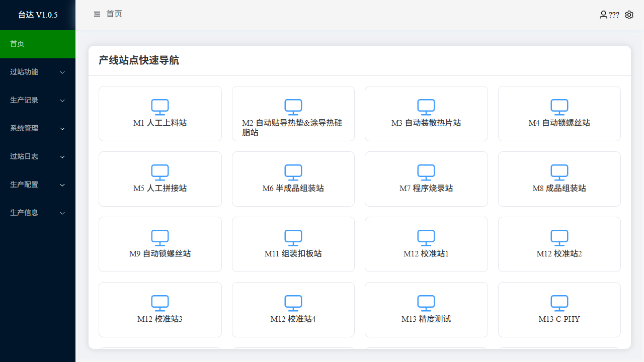Click the monitor icon above M8 成品组装站
644x362 pixels.
coord(559,172)
